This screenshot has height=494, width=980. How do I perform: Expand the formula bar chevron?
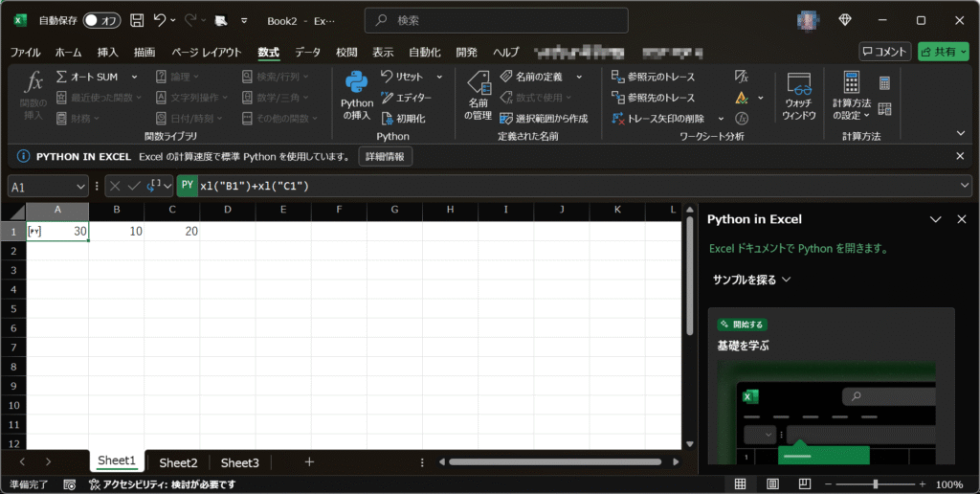pyautogui.click(x=965, y=186)
